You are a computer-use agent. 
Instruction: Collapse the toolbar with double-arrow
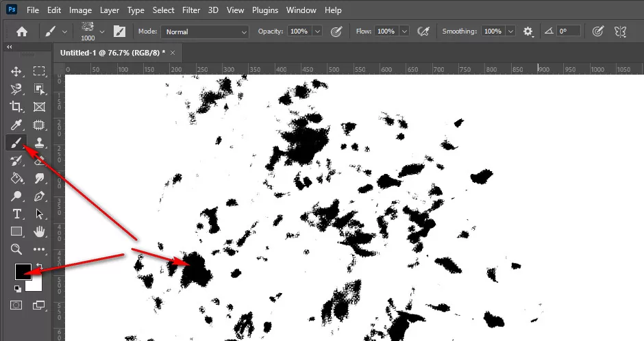10,47
